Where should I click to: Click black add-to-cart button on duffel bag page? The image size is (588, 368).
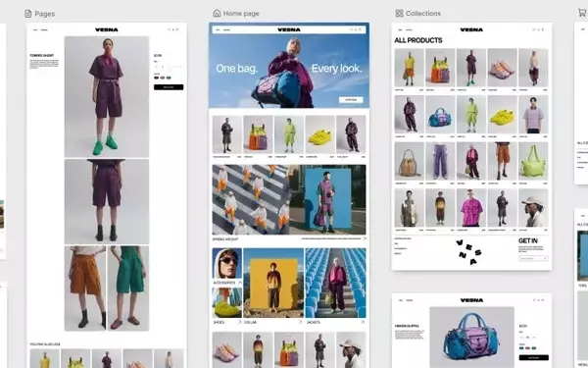coord(534,357)
